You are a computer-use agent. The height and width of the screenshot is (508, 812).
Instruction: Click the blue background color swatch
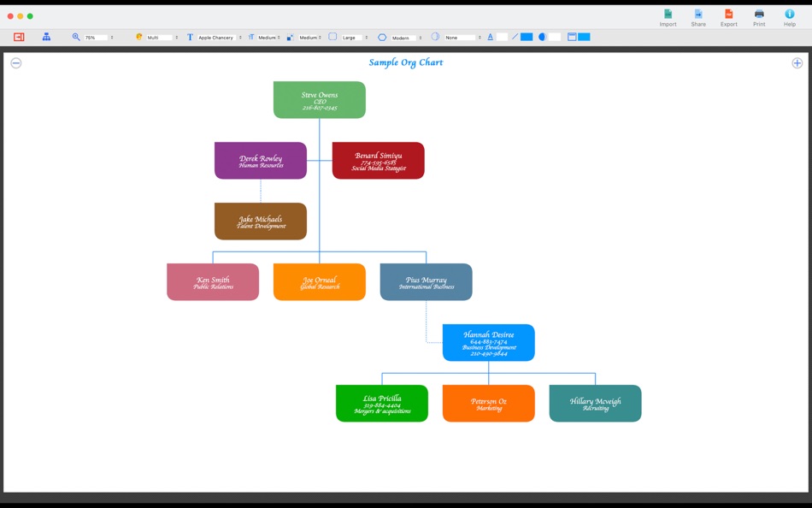584,37
